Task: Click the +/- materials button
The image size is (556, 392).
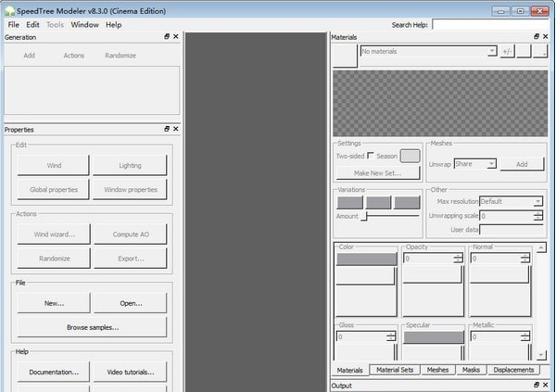Action: (507, 52)
